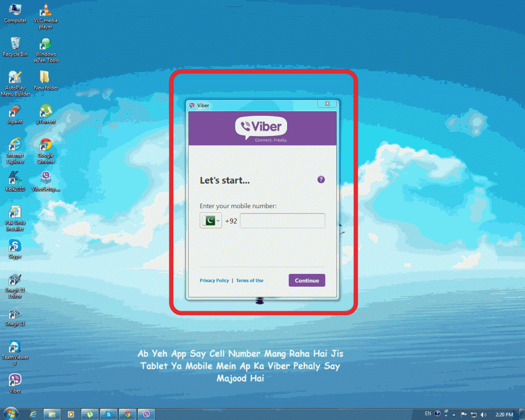Click the mobile number input field
This screenshot has width=525, height=420.
[282, 221]
